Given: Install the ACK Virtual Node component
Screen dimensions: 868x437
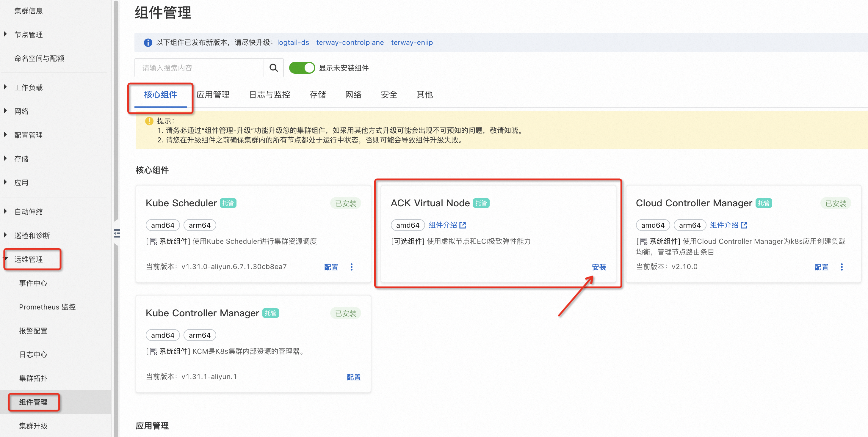Looking at the screenshot, I should [x=598, y=267].
